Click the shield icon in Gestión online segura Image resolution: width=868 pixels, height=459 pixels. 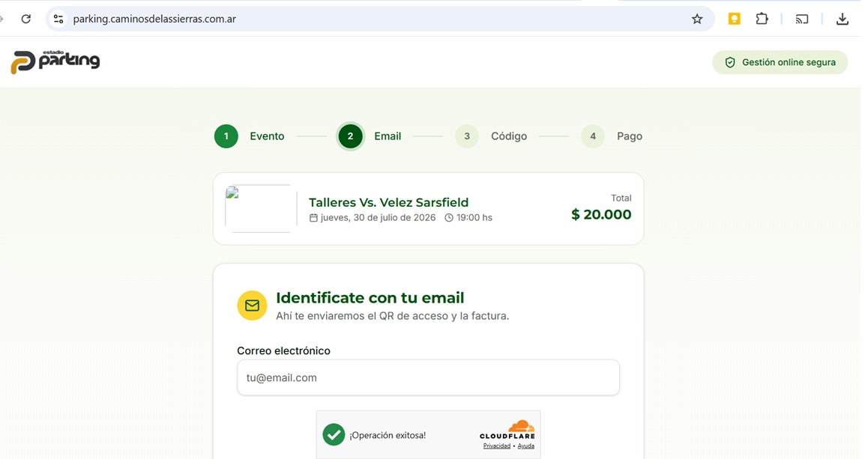730,62
